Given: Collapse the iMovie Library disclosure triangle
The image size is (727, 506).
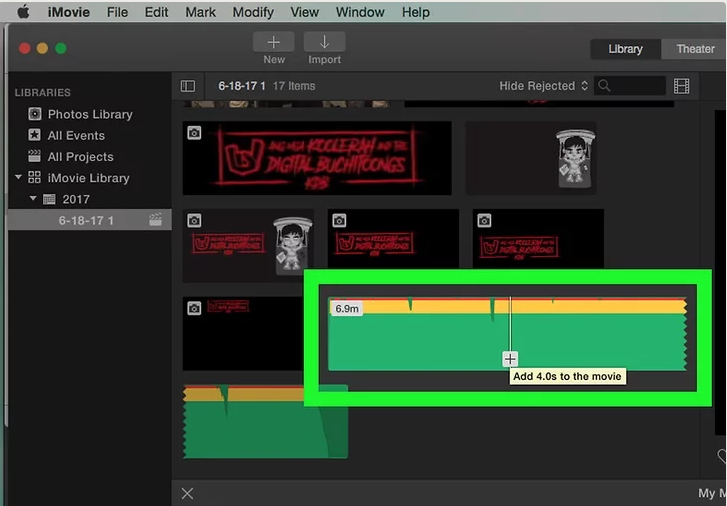Looking at the screenshot, I should 18,177.
